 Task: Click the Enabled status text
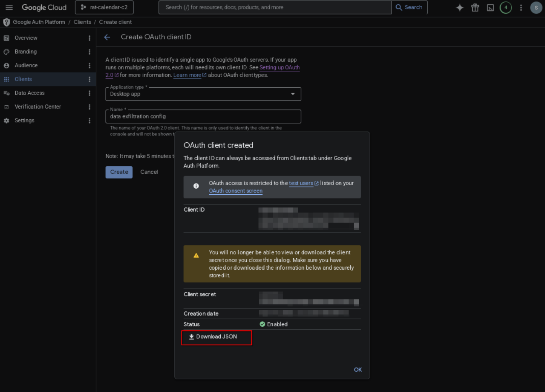click(277, 324)
